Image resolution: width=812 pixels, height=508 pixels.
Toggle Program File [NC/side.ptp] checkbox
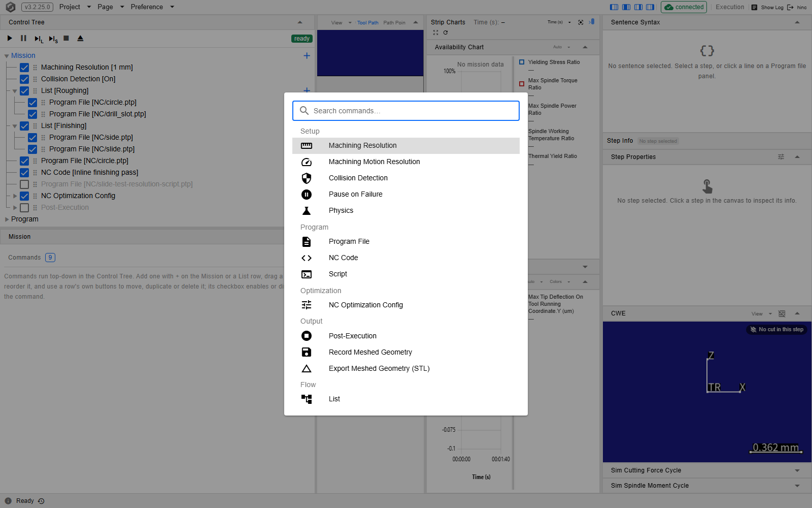[32, 138]
